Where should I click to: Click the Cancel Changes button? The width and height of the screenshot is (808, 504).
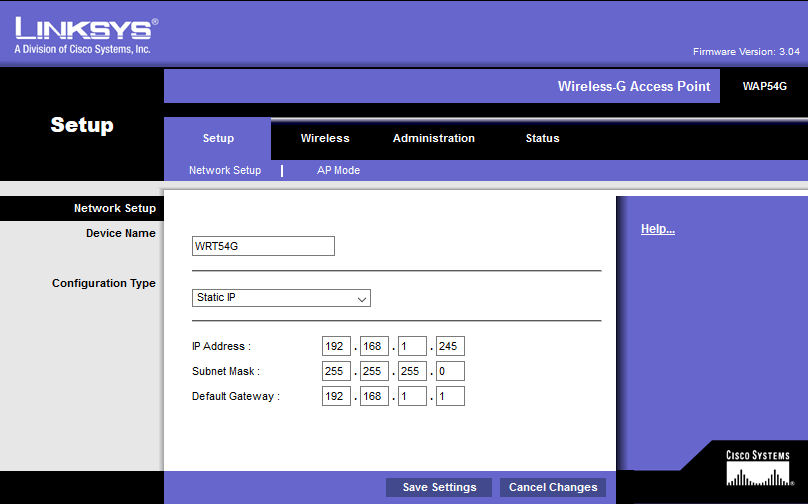(553, 488)
